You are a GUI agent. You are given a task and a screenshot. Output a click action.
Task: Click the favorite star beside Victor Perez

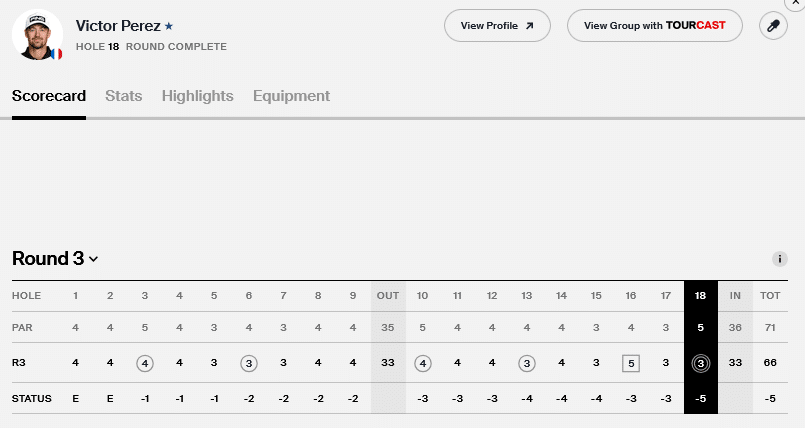coord(169,26)
